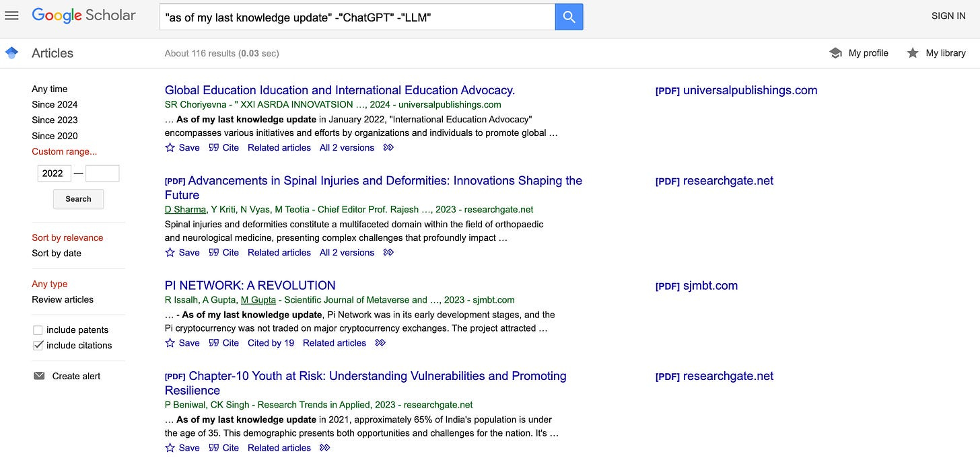
Task: Open Global Education Iducation article title
Action: click(x=340, y=90)
